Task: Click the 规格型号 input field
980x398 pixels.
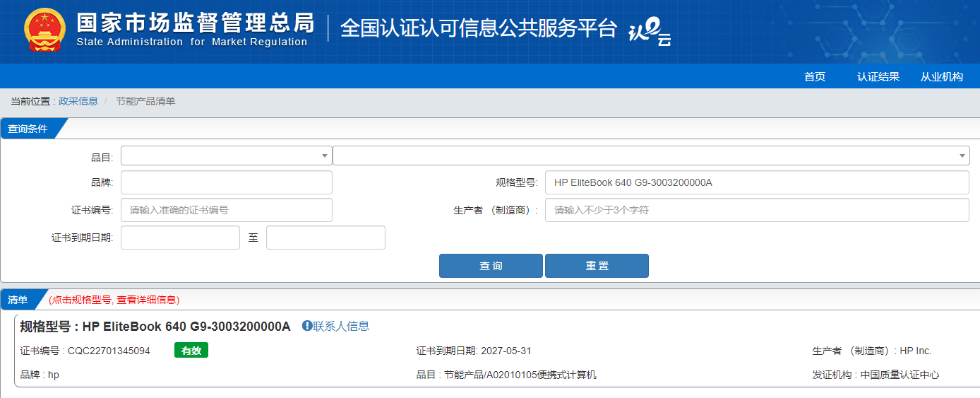Action: click(x=757, y=182)
